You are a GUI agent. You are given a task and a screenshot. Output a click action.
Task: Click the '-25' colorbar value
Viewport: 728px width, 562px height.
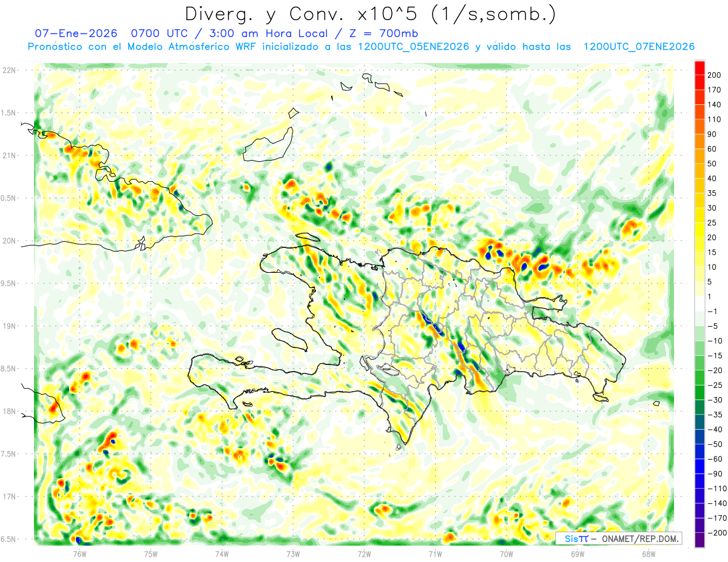pyautogui.click(x=714, y=385)
